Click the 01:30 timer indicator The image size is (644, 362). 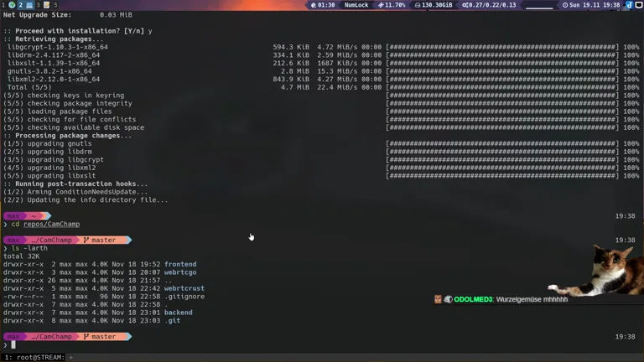coord(322,5)
